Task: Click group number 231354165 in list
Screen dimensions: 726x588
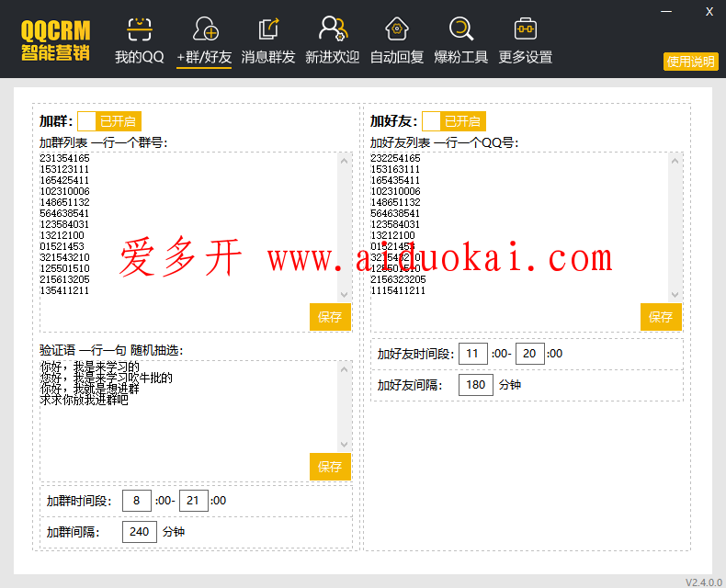Action: tap(64, 158)
